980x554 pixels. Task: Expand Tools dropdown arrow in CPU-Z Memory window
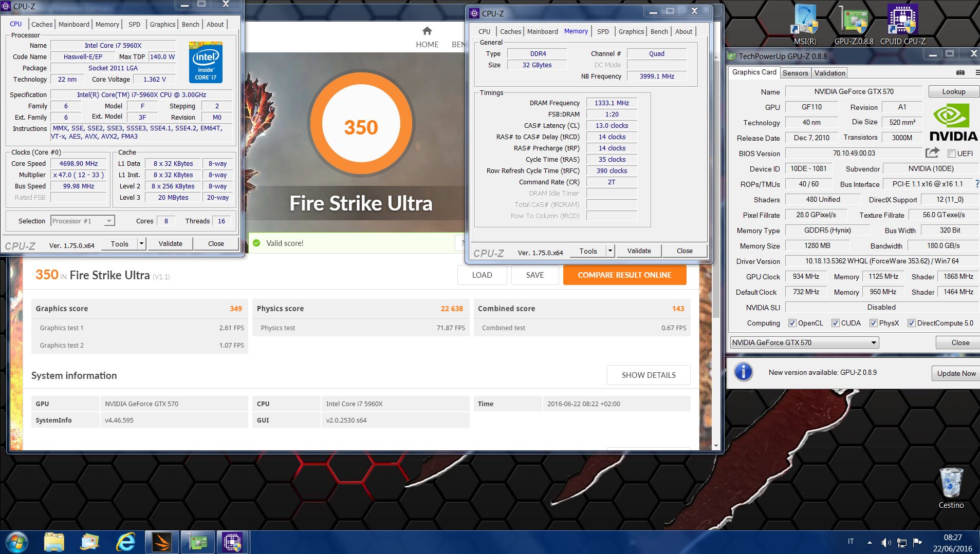click(x=611, y=251)
